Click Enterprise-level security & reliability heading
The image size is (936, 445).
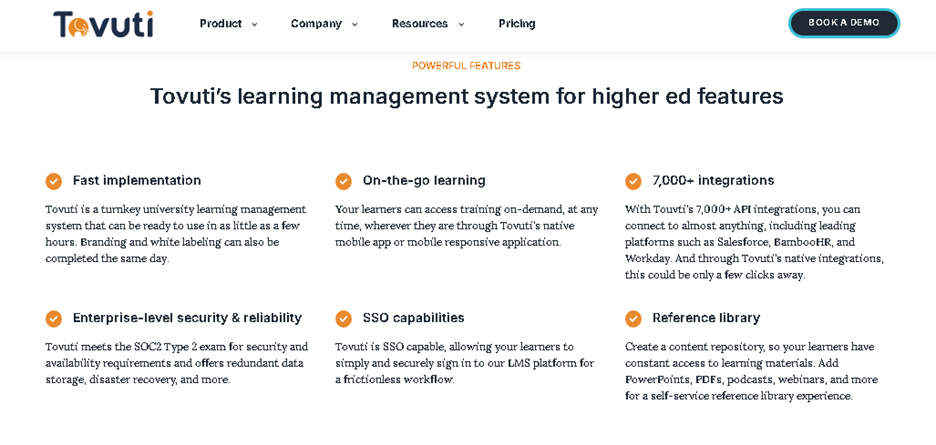point(187,318)
